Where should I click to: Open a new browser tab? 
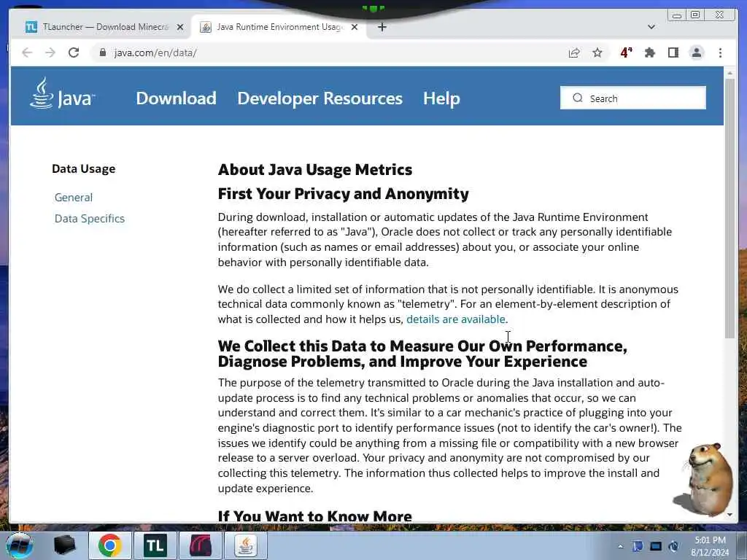(382, 27)
